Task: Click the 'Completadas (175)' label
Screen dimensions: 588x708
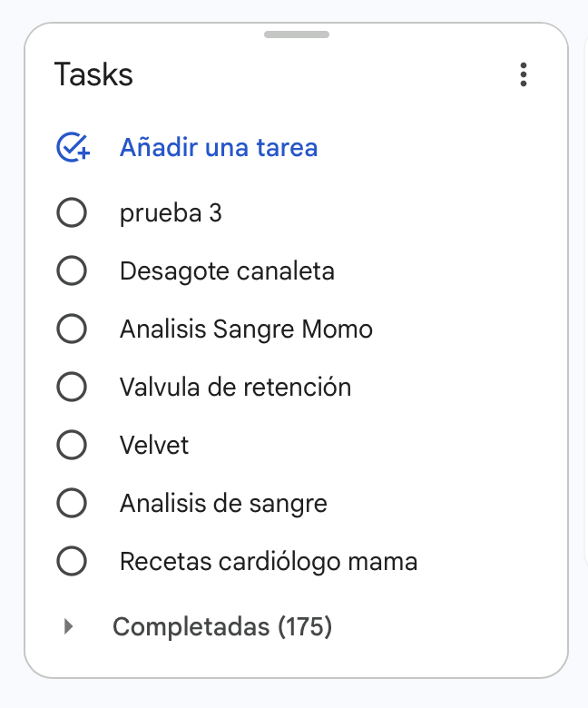Action: [222, 626]
